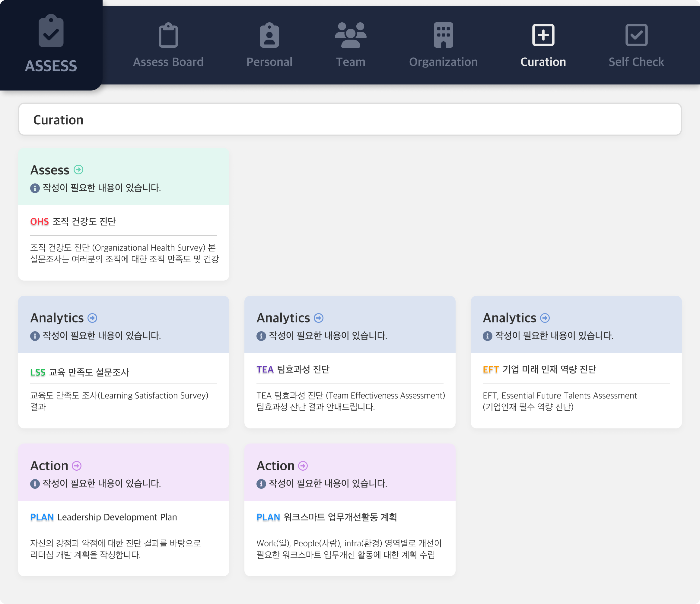Screen dimensions: 700x604
Task: Click arrow on 워크스마트 Action card
Action: pos(303,466)
